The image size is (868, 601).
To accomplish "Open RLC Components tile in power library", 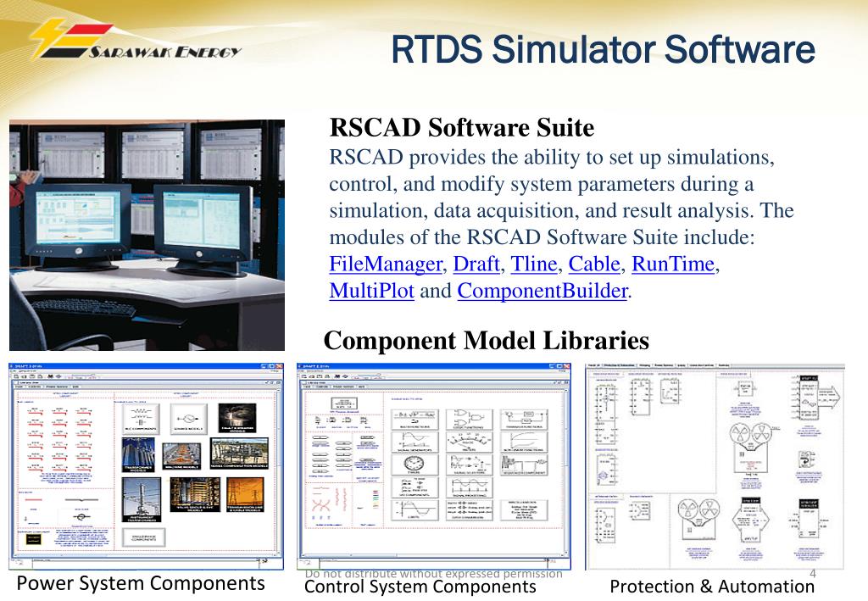I will click(141, 418).
